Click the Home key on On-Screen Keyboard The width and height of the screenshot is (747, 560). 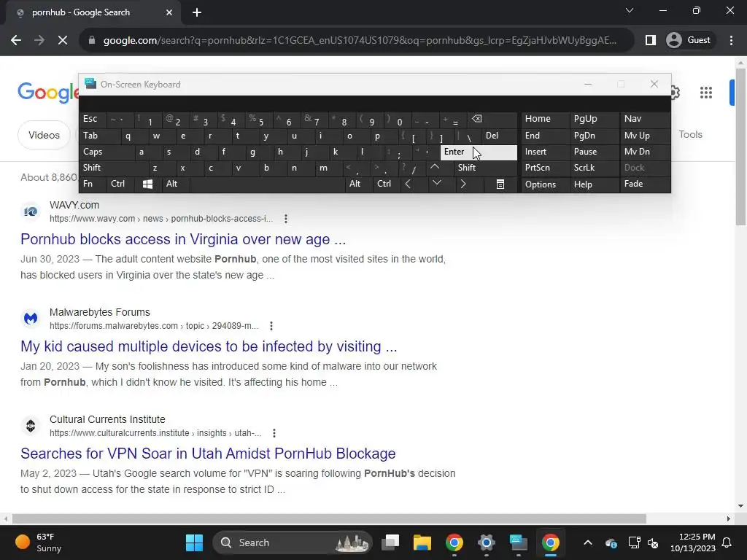point(545,119)
